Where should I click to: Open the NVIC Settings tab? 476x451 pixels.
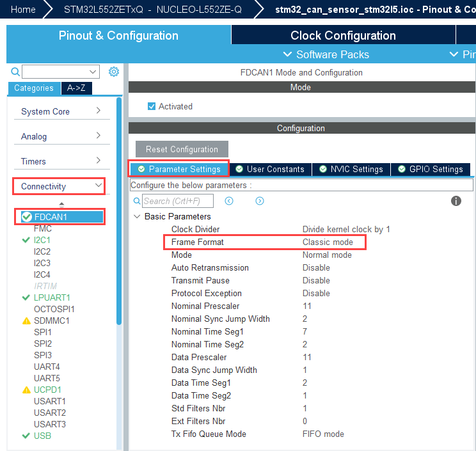[351, 169]
